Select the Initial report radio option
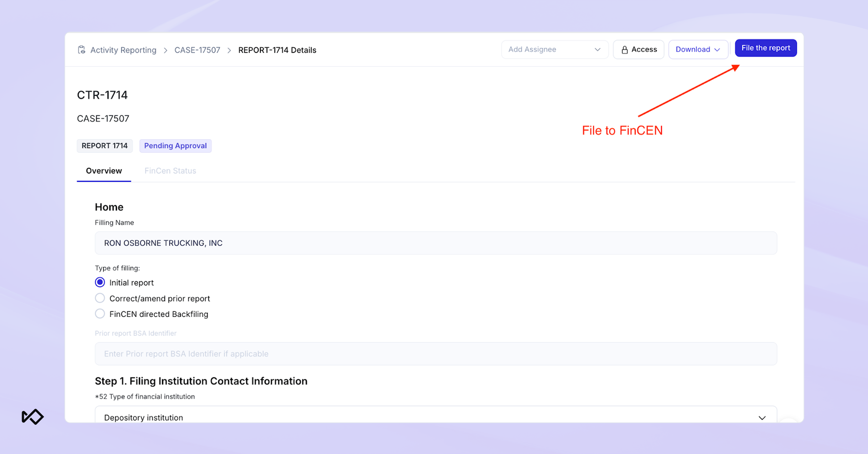 coord(100,282)
